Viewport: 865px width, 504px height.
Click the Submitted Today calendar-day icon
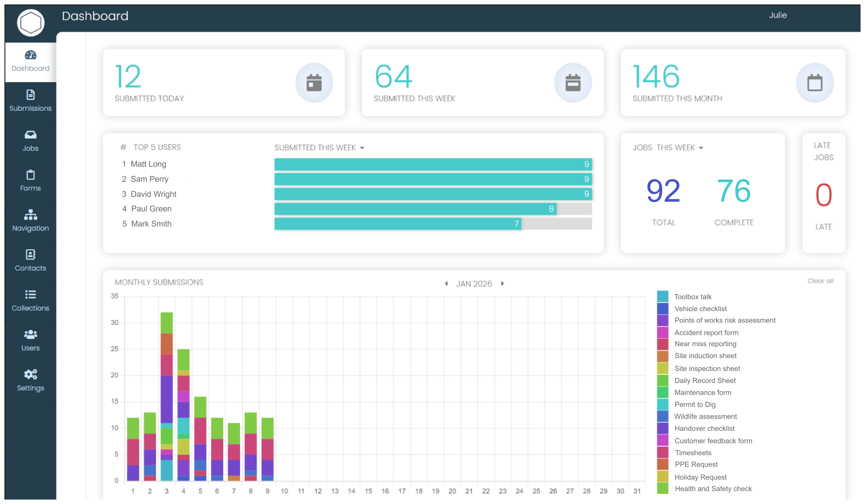tap(314, 83)
